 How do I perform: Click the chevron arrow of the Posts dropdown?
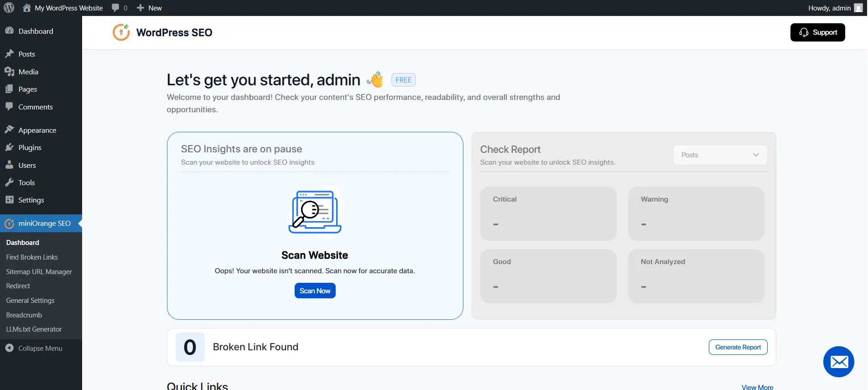pyautogui.click(x=755, y=155)
